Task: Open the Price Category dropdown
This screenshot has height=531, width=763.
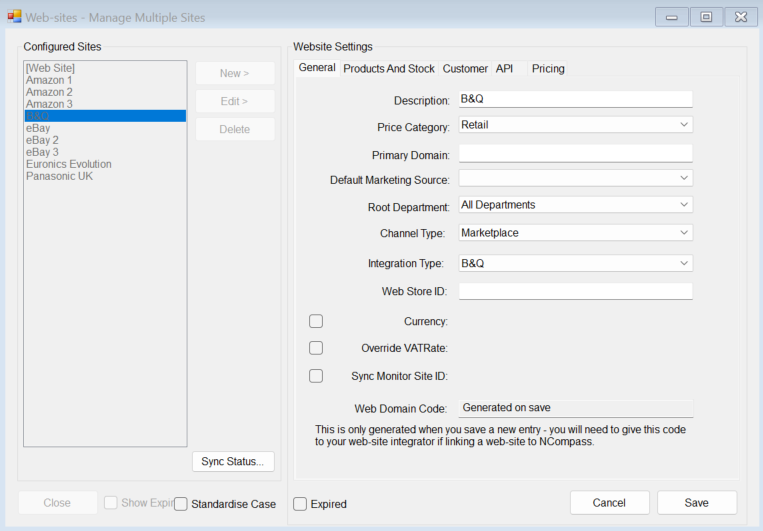Action: point(575,125)
